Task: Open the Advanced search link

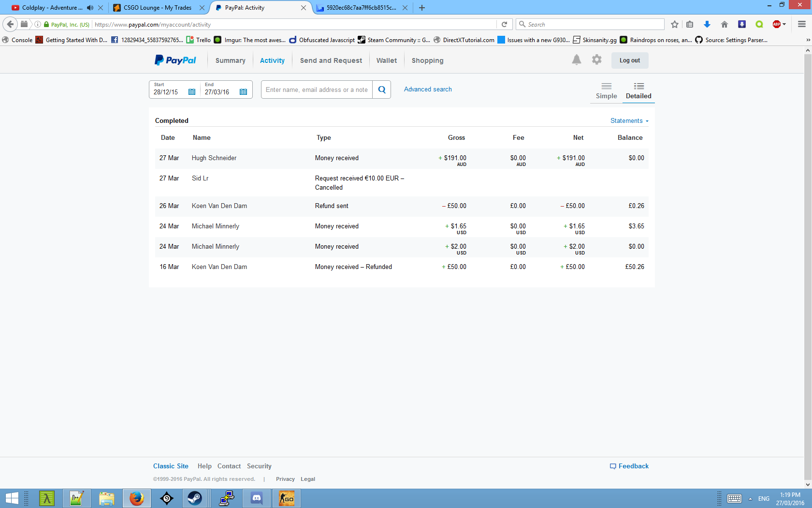Action: coord(428,90)
